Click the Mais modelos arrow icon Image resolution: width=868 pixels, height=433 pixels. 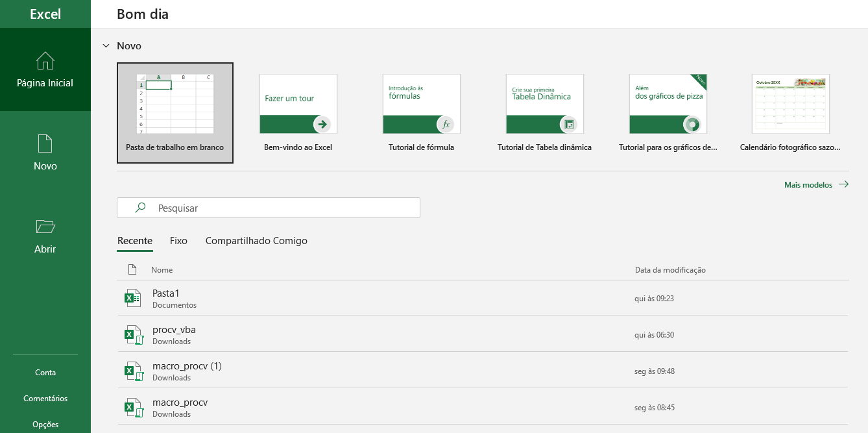click(843, 184)
